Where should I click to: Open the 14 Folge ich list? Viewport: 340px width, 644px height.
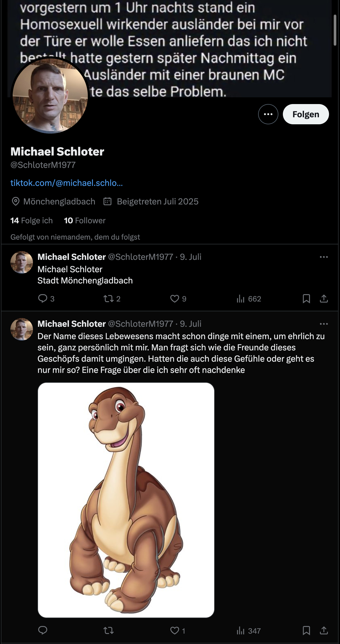[32, 220]
